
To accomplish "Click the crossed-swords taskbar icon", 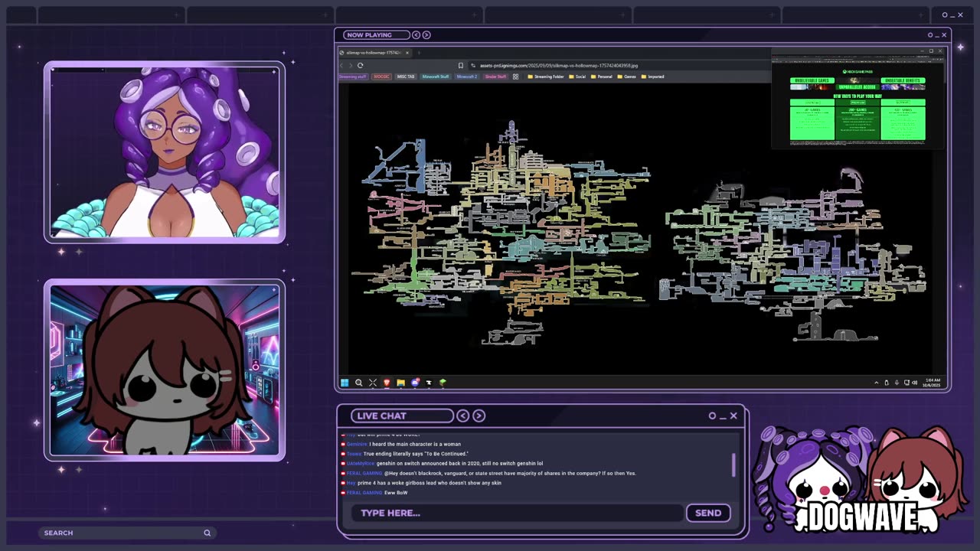I will [373, 383].
